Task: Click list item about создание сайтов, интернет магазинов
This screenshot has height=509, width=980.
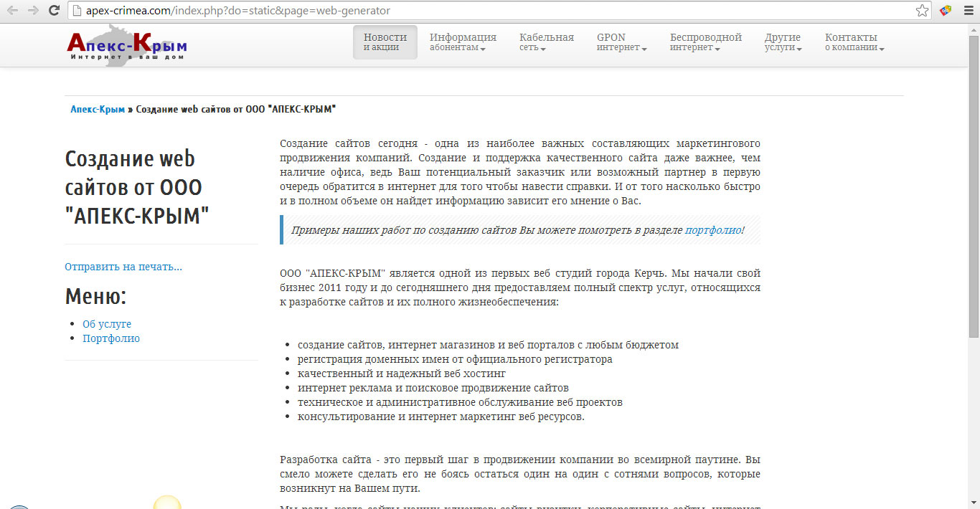Action: [x=488, y=345]
